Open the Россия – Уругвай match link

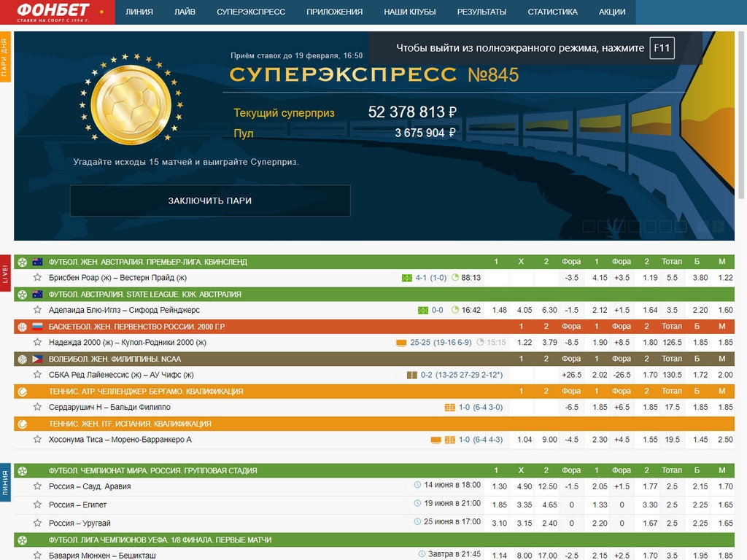pyautogui.click(x=80, y=523)
